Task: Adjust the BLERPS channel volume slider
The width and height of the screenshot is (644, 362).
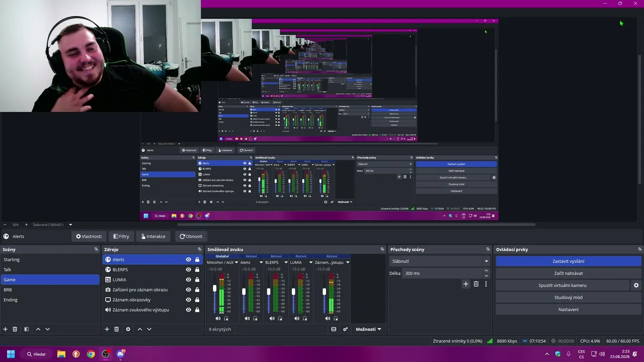Action: (269, 292)
